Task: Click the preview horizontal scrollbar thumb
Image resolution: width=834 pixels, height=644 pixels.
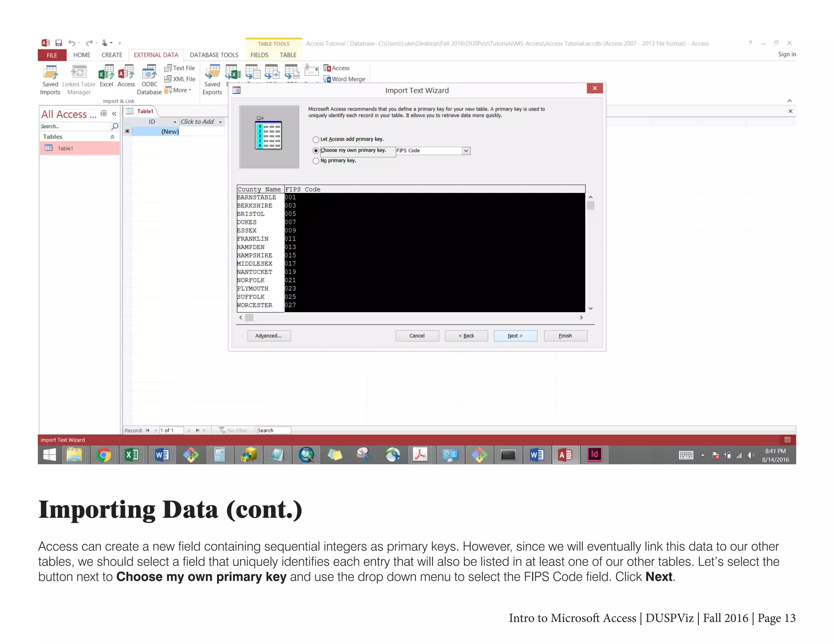Action: pos(249,318)
